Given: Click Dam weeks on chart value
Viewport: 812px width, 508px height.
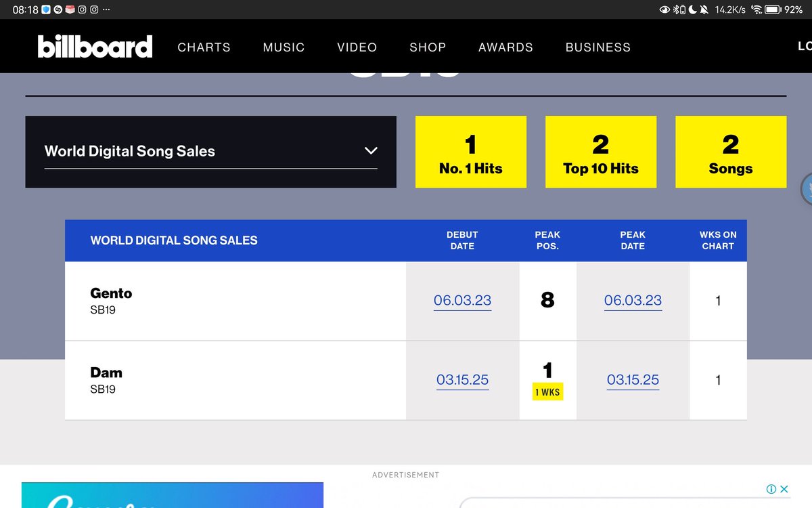Looking at the screenshot, I should pos(718,380).
